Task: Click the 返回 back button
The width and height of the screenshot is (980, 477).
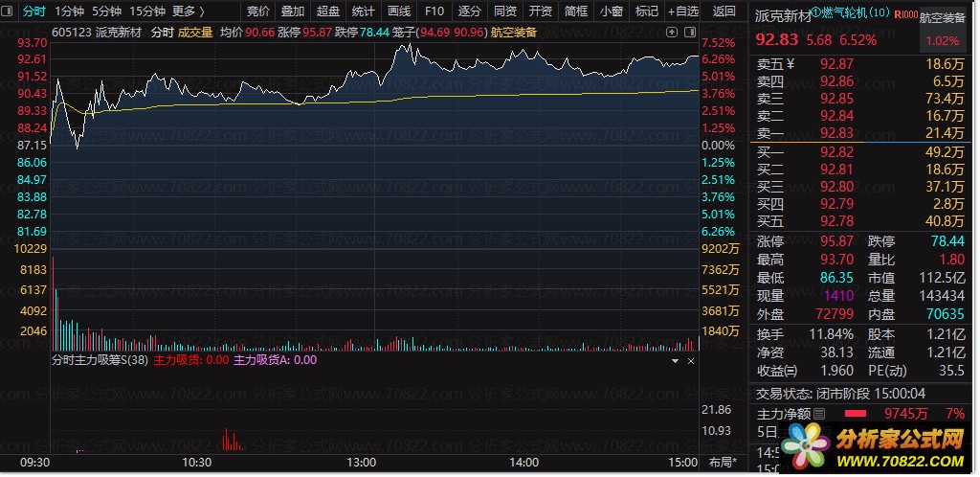Action: pos(724,11)
